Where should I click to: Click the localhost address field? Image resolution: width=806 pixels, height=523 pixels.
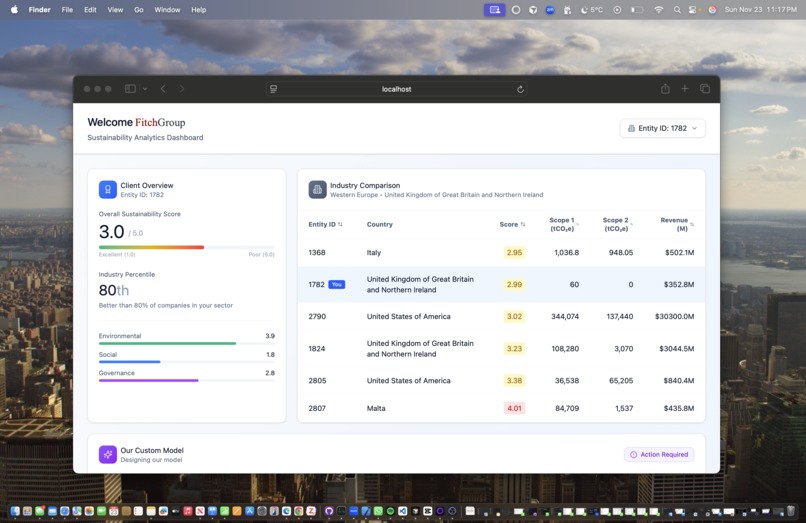(396, 89)
